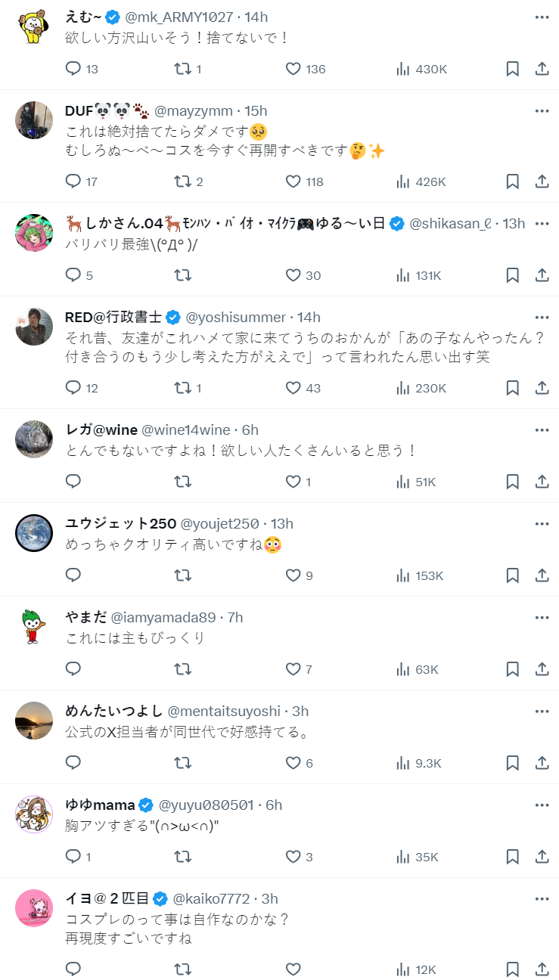Like the バリバリ最強 tweet
The image size is (559, 980).
(x=293, y=275)
